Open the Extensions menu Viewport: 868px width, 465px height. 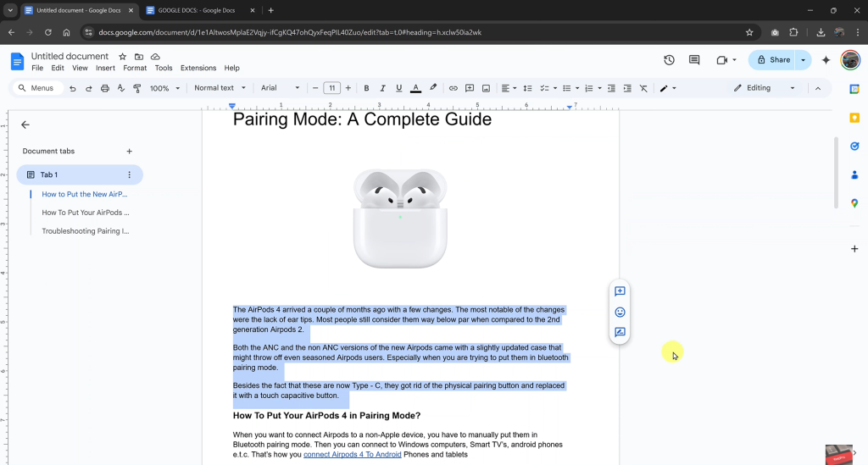pos(198,68)
